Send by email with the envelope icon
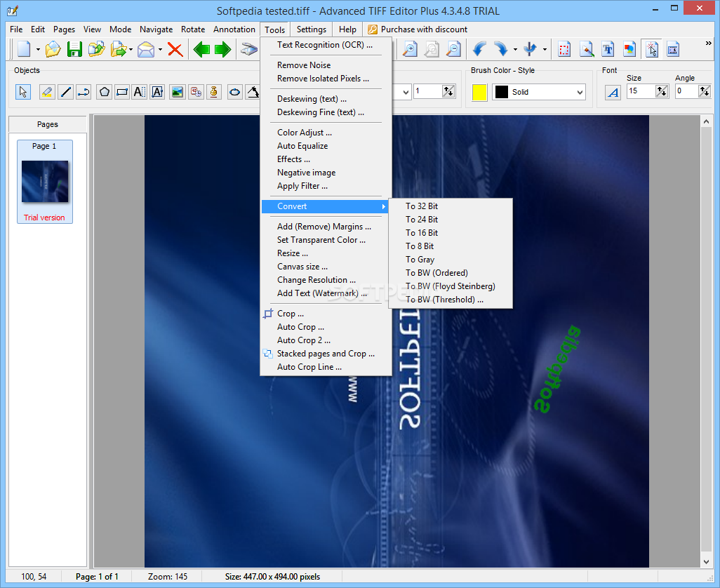This screenshot has width=720, height=588. tap(146, 48)
